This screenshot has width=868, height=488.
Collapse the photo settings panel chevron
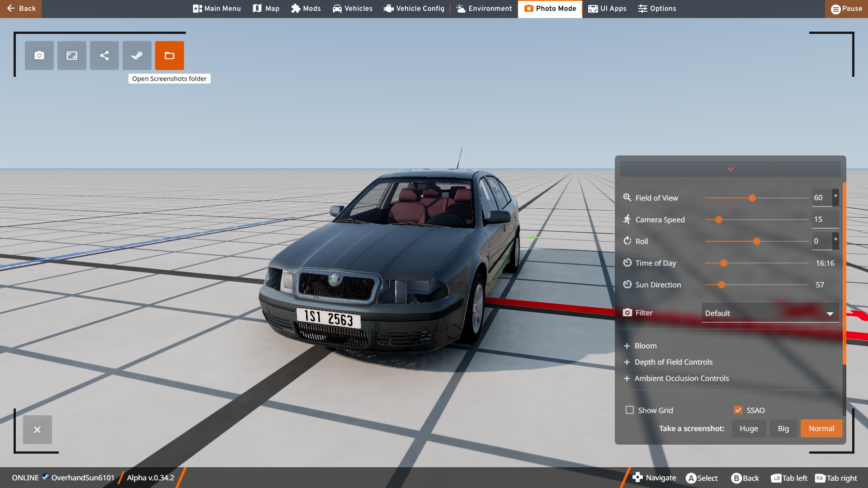click(x=730, y=169)
